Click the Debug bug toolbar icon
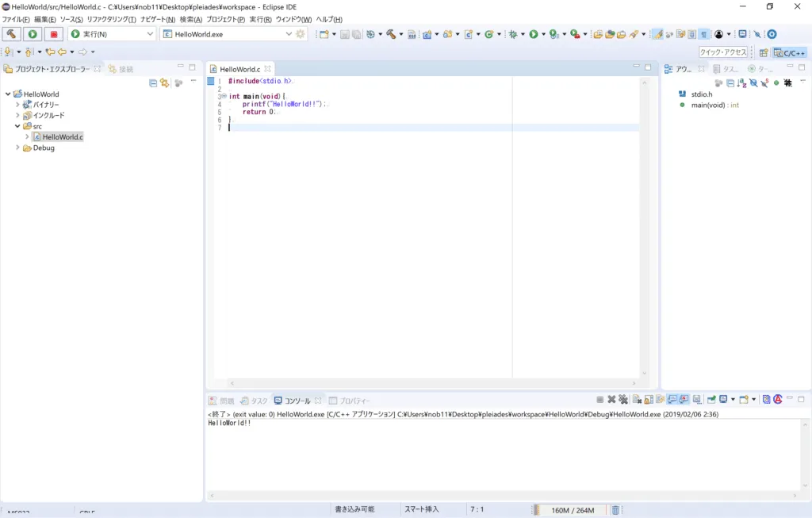 [513, 34]
